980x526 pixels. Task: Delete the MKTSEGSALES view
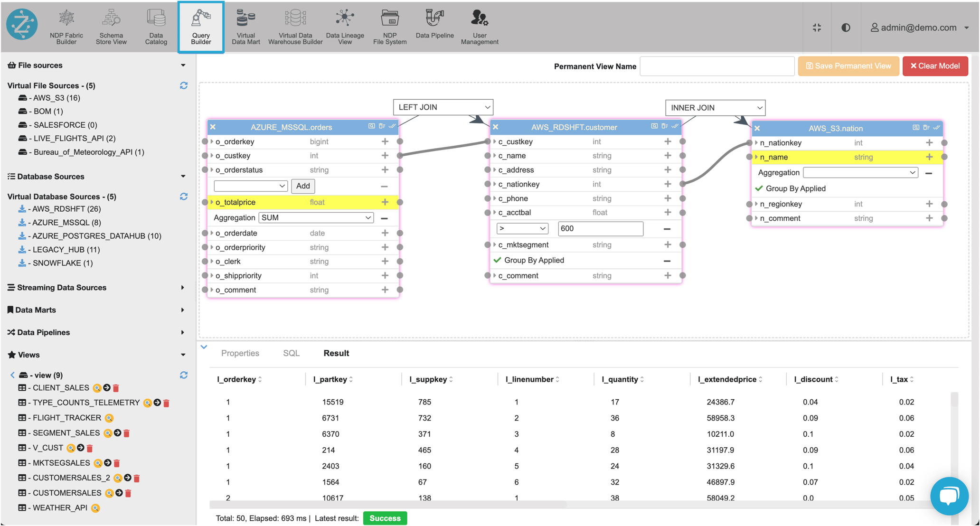pyautogui.click(x=116, y=463)
